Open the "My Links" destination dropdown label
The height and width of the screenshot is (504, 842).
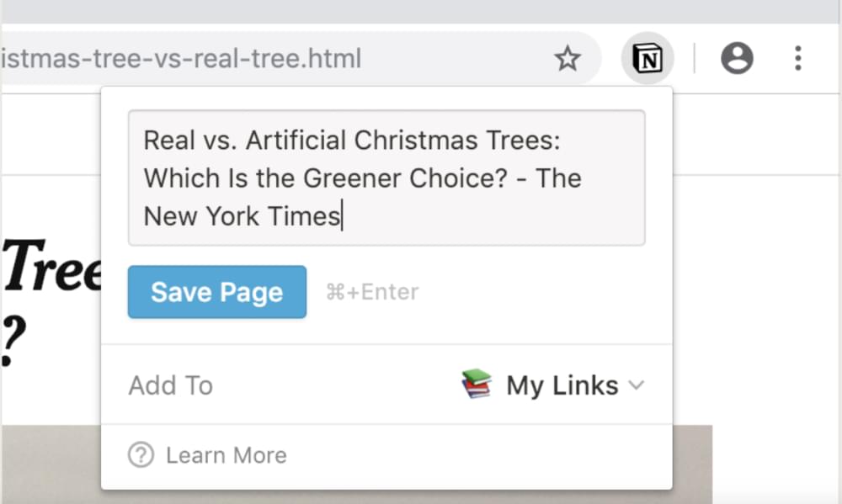(x=562, y=385)
